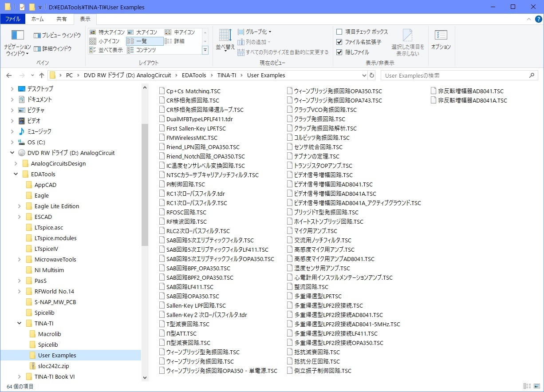Enable the 隠しファイル checkbox

click(339, 51)
